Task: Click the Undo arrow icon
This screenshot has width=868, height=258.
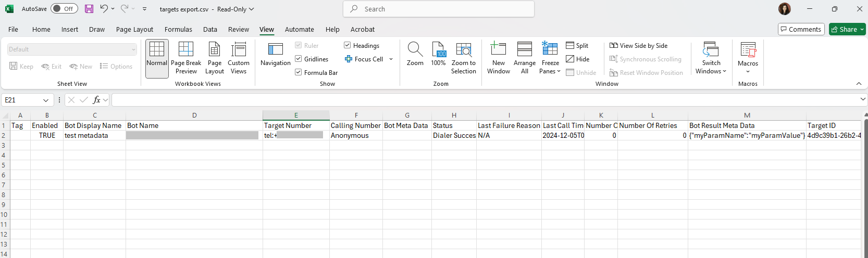Action: [104, 9]
